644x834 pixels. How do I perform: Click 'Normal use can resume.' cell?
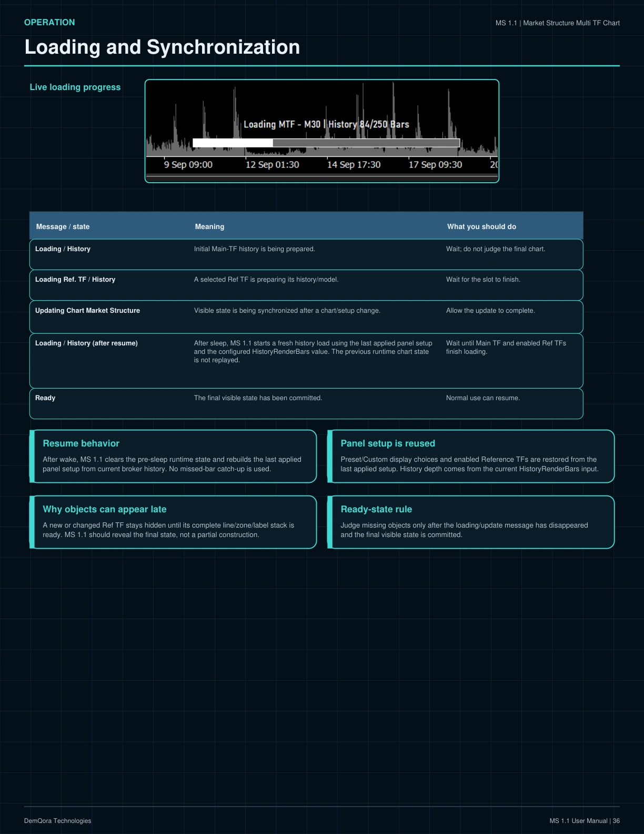click(483, 398)
